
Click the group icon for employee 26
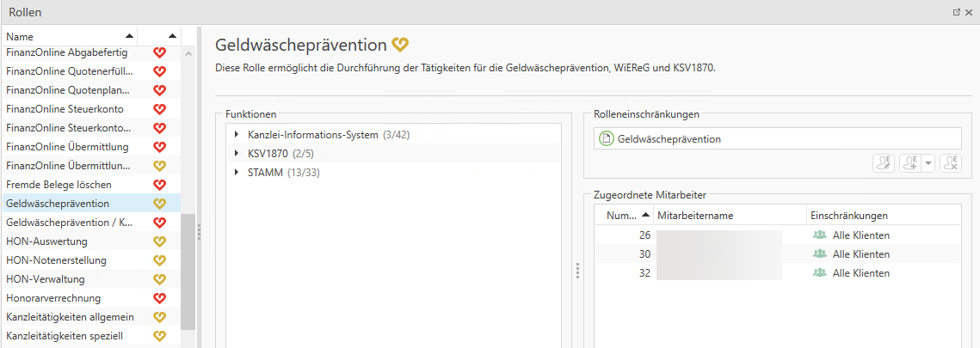pyautogui.click(x=819, y=235)
